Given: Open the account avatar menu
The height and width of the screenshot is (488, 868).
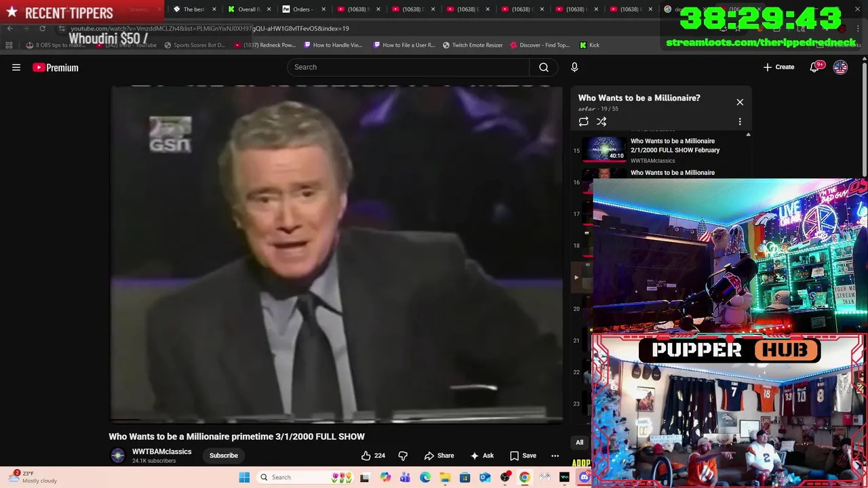Looking at the screenshot, I should 840,67.
